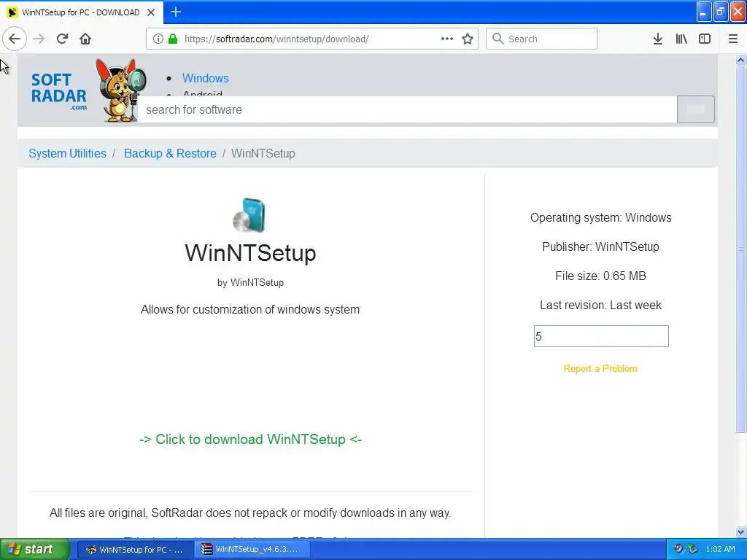This screenshot has height=560, width=747.
Task: Open a new browser tab
Action: tap(176, 12)
